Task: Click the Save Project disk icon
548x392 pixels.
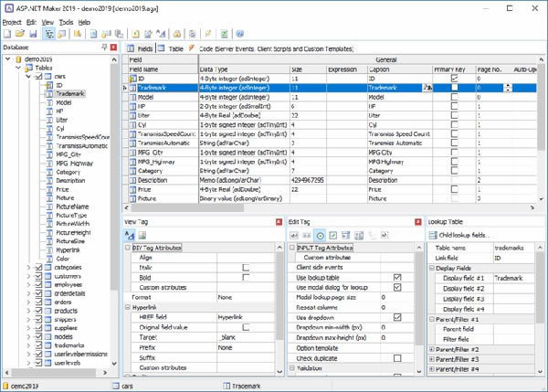Action: (x=33, y=34)
